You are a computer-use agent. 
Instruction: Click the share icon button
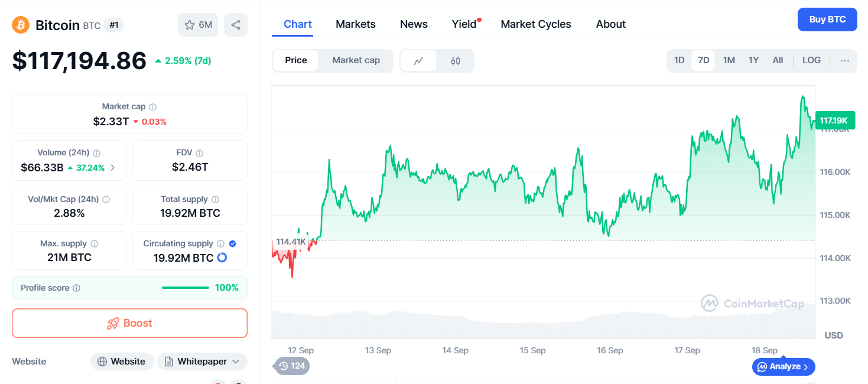coord(236,25)
